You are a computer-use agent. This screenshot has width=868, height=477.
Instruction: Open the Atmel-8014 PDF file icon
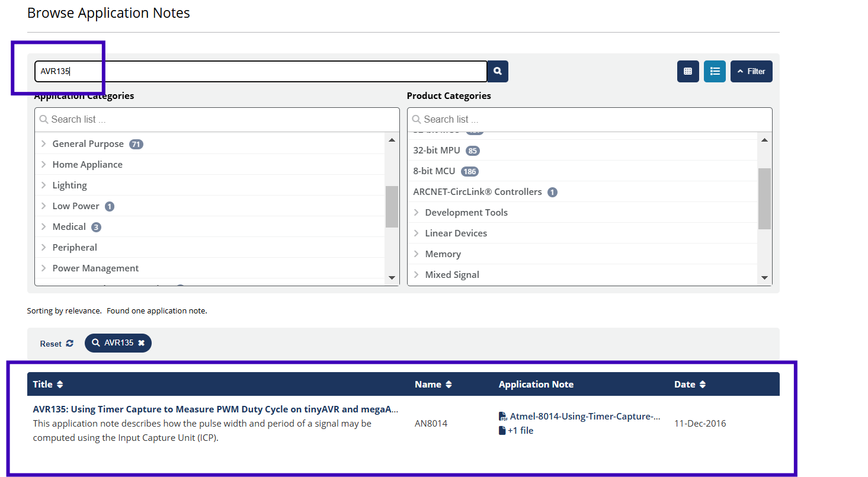[503, 417]
